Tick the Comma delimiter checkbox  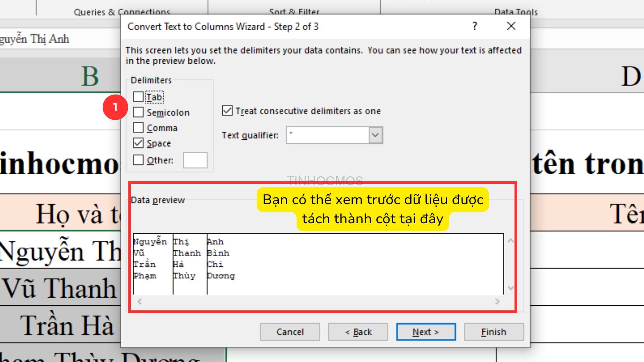[138, 128]
